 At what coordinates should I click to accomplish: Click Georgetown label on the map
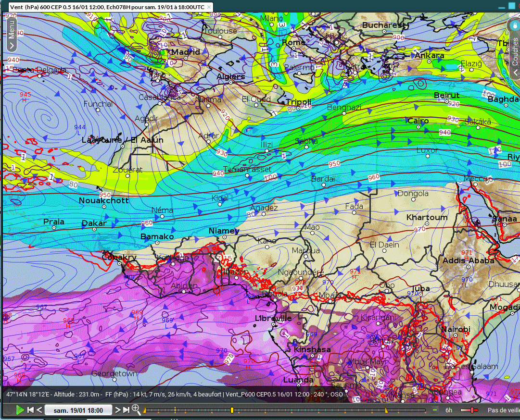(x=114, y=374)
